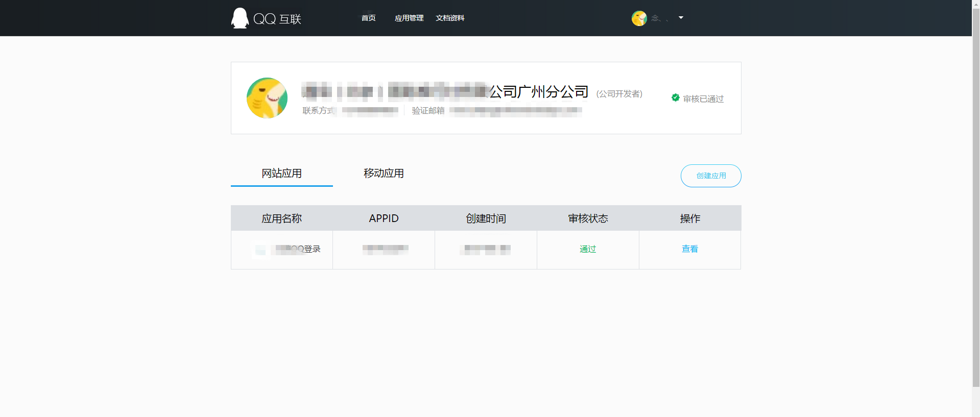Click the company name ending 广州分公司
Screen dimensions: 980x417
pyautogui.click(x=445, y=92)
